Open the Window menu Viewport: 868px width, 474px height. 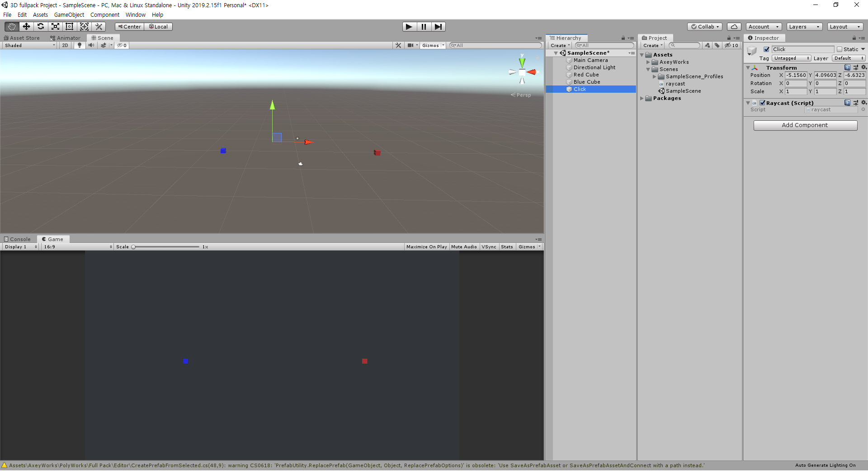pyautogui.click(x=136, y=14)
